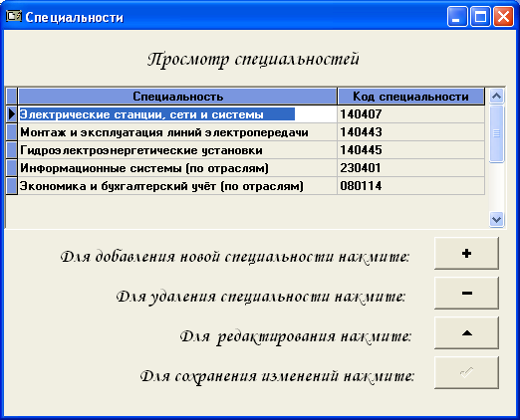
Task: Maximize the Специальности window
Action: (x=480, y=16)
